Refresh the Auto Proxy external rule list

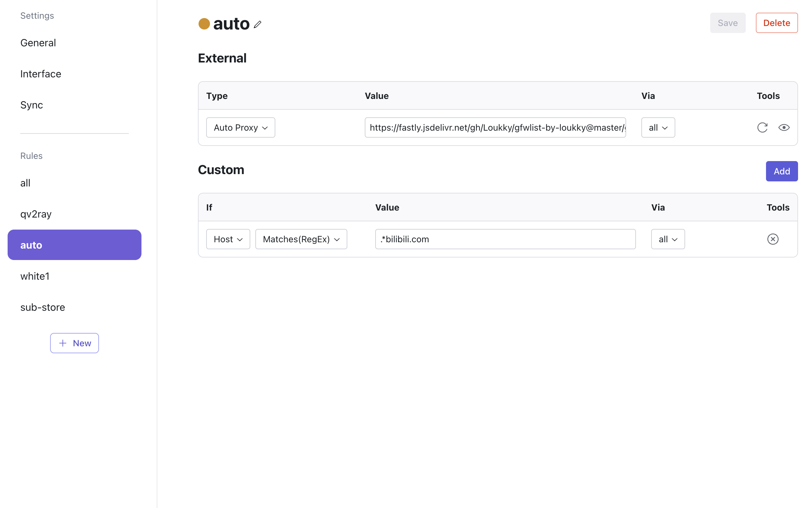762,127
